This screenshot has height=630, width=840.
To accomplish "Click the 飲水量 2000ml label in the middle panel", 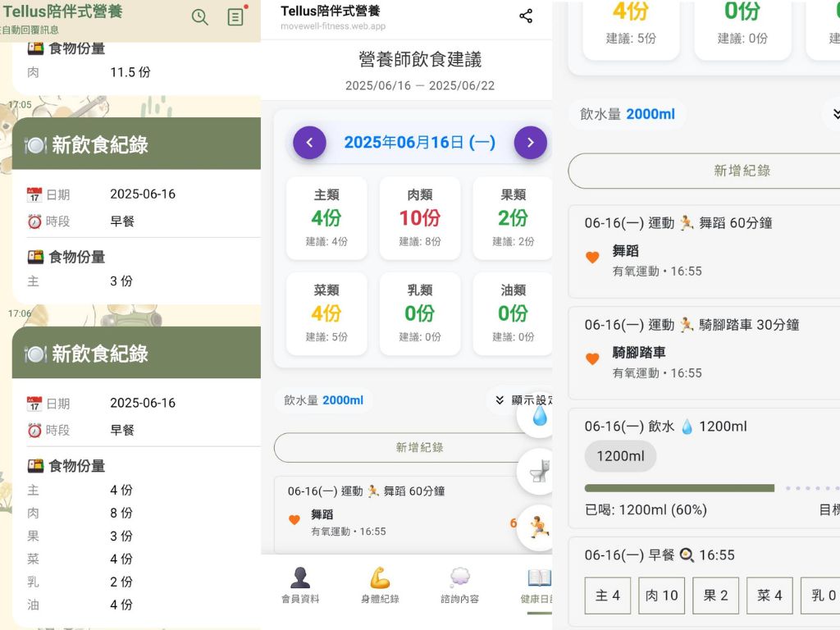I will (x=323, y=400).
